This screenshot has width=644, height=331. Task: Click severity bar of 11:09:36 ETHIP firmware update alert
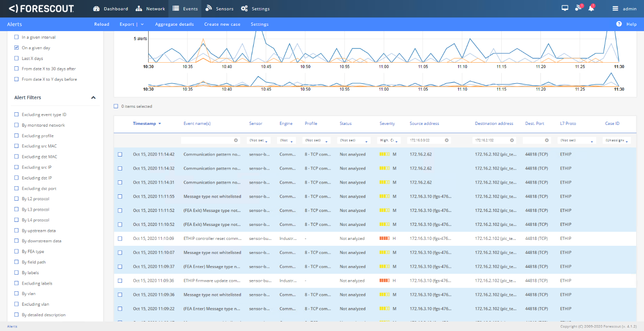pyautogui.click(x=385, y=280)
